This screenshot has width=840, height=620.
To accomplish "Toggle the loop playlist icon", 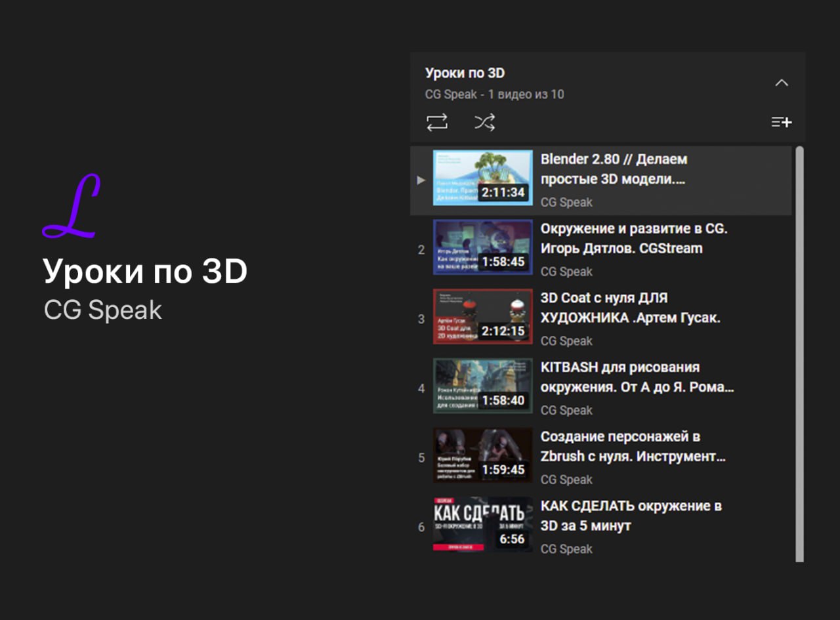I will coord(436,122).
